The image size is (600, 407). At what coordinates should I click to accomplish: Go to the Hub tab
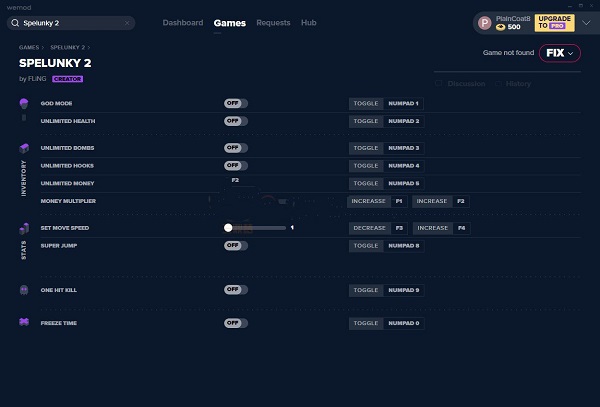tap(308, 23)
